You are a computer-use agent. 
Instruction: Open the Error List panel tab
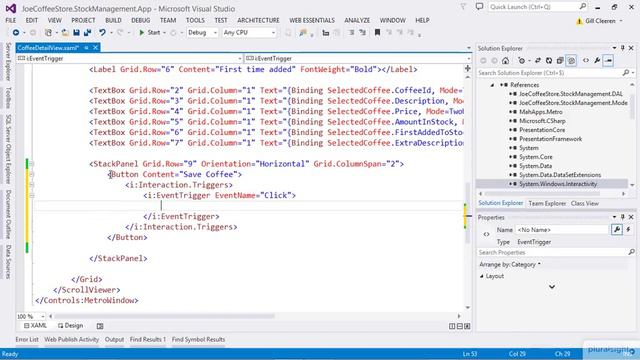[x=27, y=340]
